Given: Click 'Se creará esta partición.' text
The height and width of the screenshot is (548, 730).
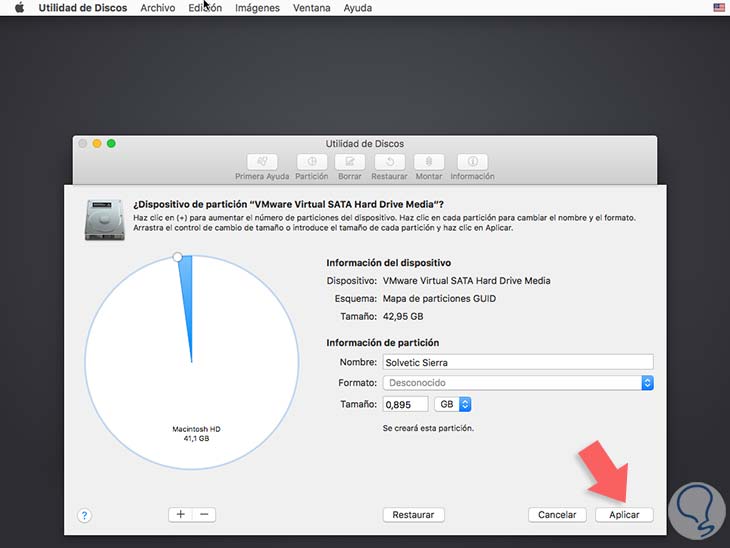Looking at the screenshot, I should point(428,428).
